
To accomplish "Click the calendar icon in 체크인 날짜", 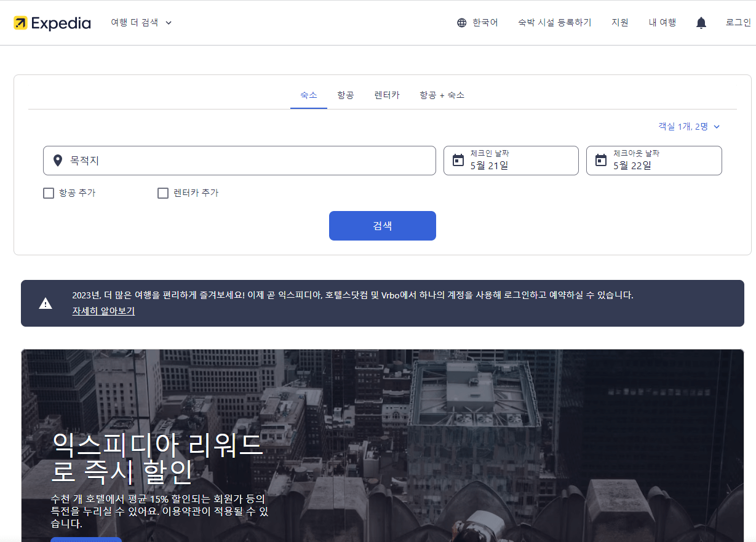I will click(x=458, y=161).
